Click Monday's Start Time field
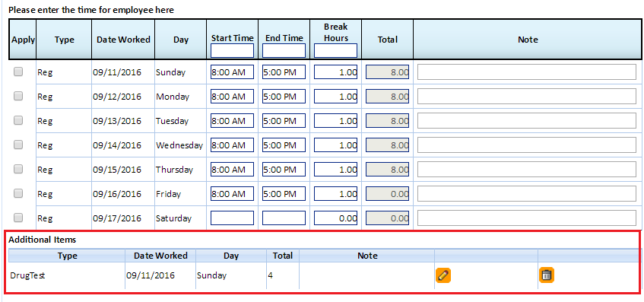Viewport: 644px width, 302px height. coord(232,96)
